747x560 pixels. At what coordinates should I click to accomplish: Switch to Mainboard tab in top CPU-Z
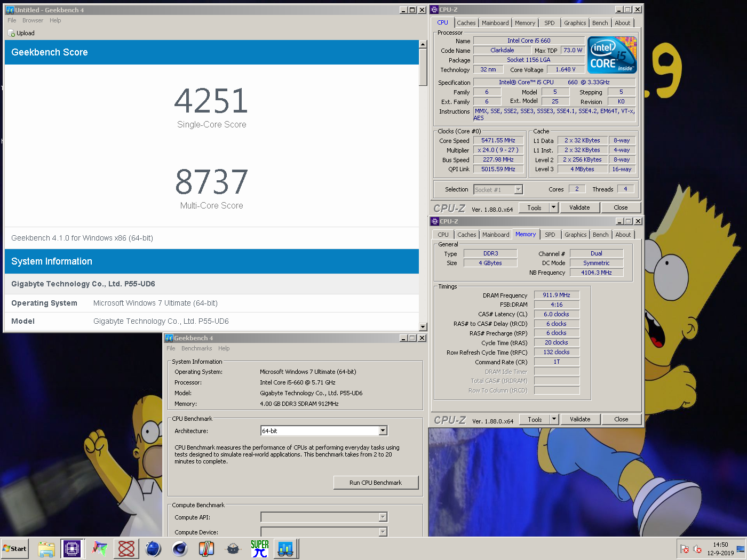point(495,23)
